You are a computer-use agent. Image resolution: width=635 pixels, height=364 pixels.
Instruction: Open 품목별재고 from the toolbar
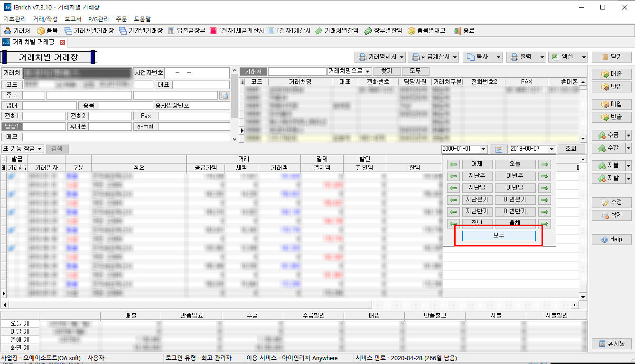click(x=411, y=30)
